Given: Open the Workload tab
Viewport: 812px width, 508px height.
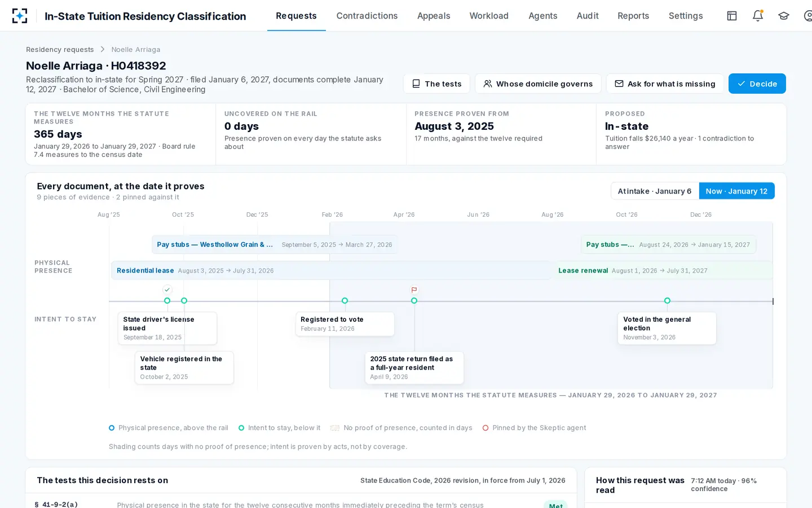Looking at the screenshot, I should coord(489,16).
